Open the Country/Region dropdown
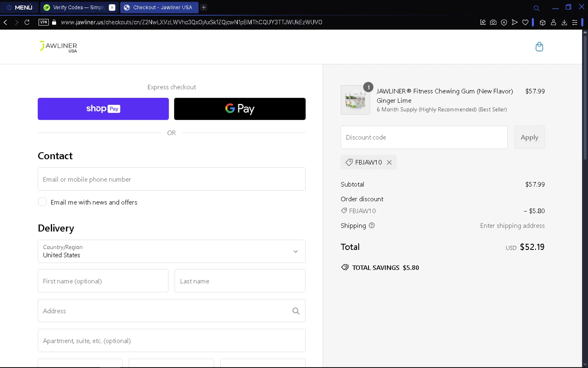 (171, 251)
